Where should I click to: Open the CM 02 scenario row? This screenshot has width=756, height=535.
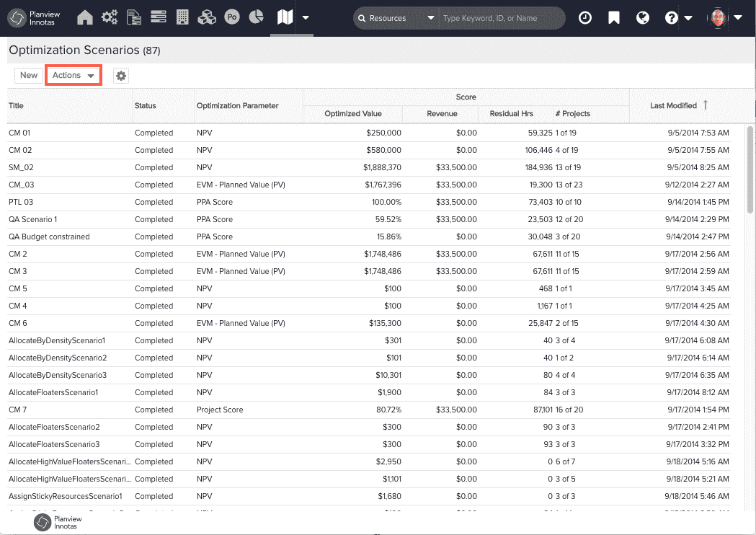click(369, 150)
